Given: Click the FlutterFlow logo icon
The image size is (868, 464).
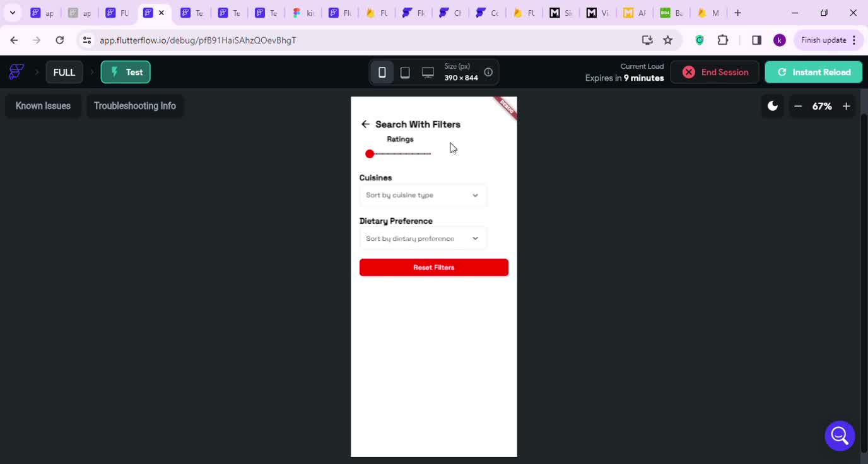Looking at the screenshot, I should click(16, 72).
